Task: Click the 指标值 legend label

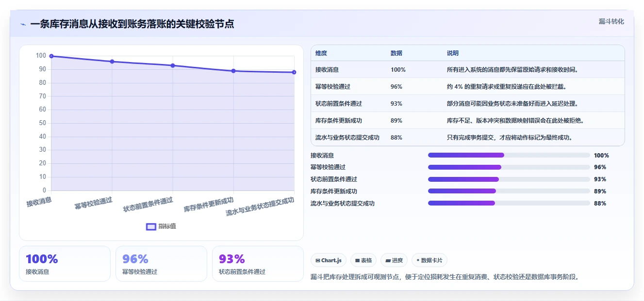Action: click(x=167, y=226)
